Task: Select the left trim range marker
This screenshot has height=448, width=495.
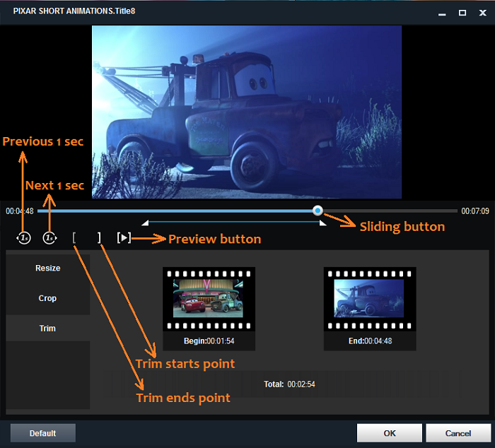Action: click(x=145, y=223)
